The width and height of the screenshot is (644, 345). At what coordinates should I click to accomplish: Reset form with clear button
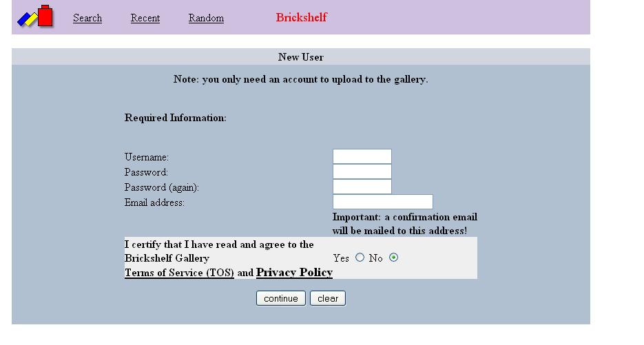tap(328, 298)
